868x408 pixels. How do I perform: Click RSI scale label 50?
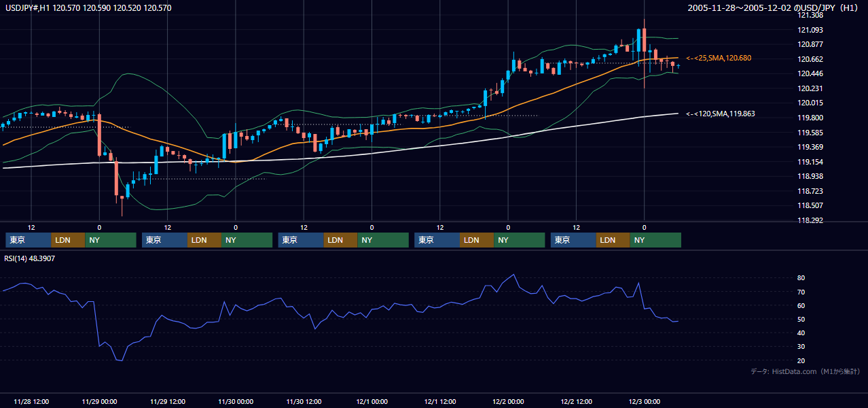(x=801, y=319)
